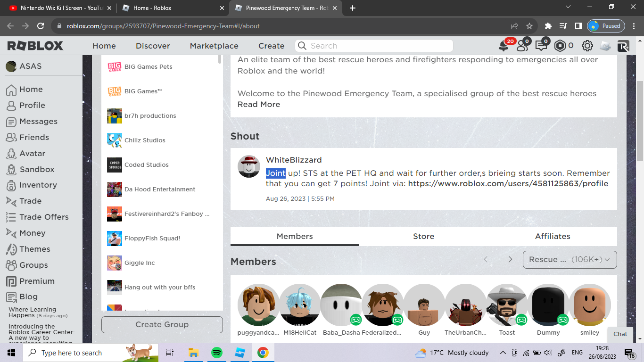Open member Toast avatar
The image size is (644, 362).
[x=507, y=305]
